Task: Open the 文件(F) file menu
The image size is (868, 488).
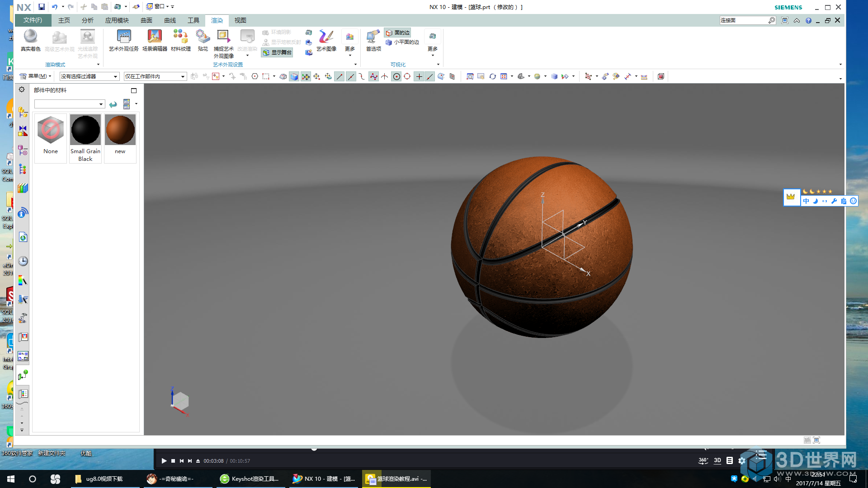Action: point(33,20)
